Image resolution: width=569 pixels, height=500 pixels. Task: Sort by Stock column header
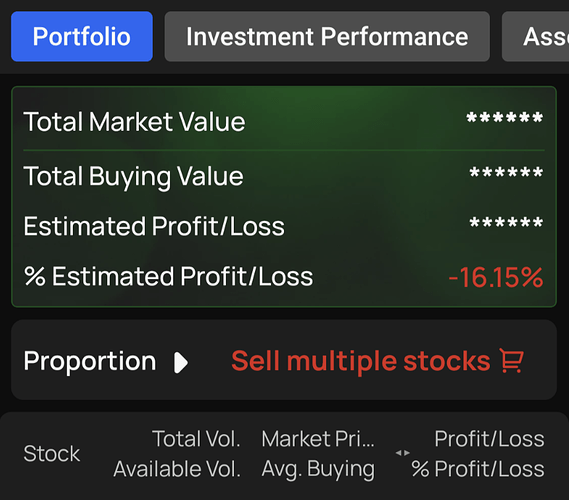[52, 454]
